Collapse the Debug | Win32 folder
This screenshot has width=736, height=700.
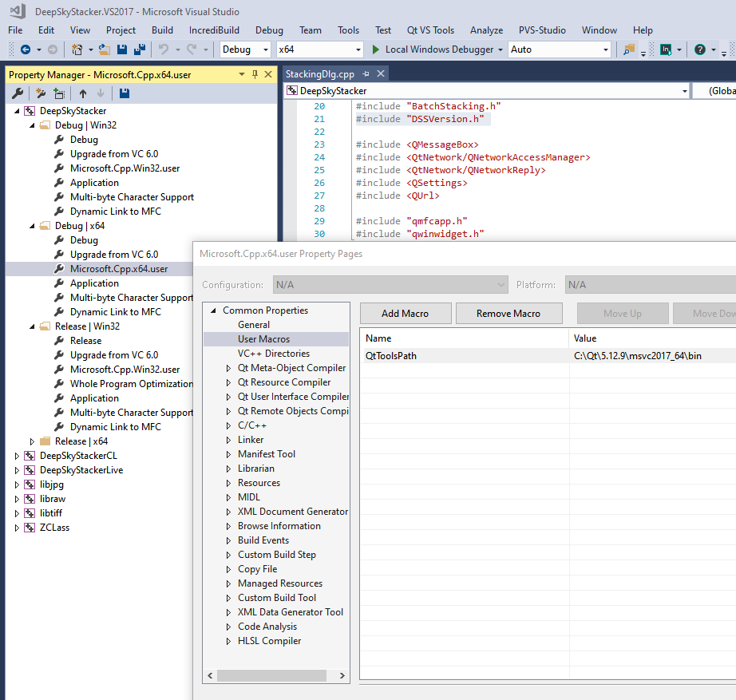click(32, 125)
